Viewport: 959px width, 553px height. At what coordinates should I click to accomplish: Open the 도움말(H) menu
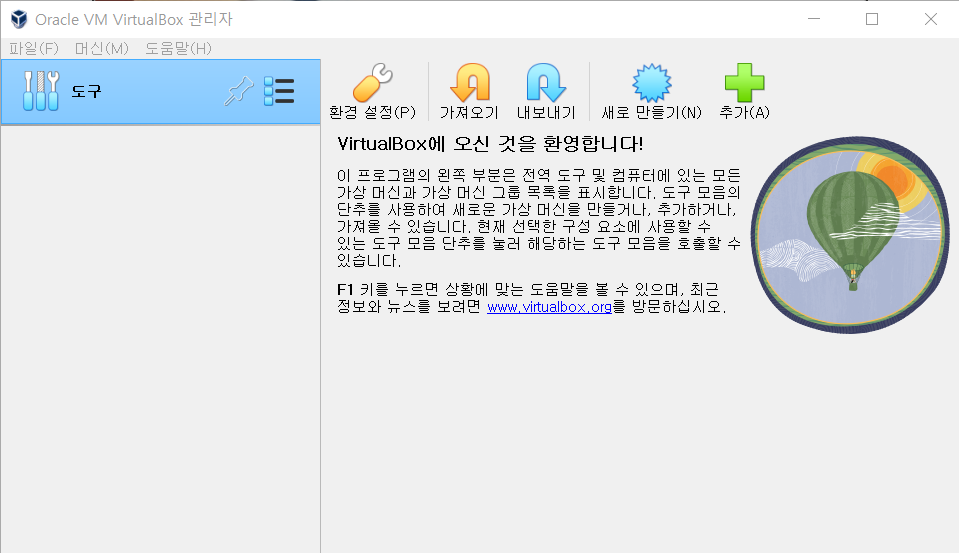point(178,48)
